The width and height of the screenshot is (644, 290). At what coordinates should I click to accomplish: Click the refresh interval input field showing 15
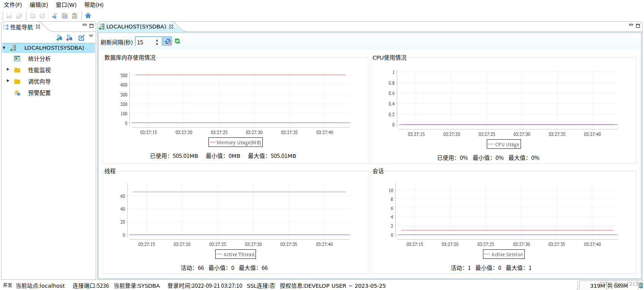tap(145, 42)
